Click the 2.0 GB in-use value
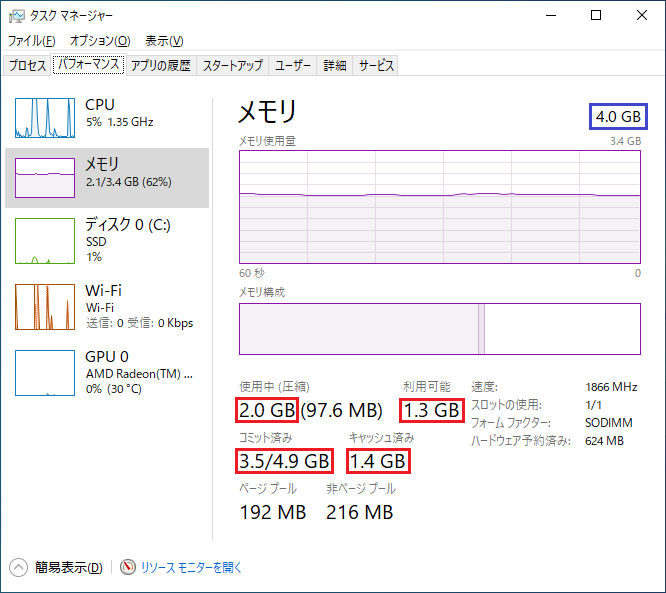 pyautogui.click(x=267, y=410)
